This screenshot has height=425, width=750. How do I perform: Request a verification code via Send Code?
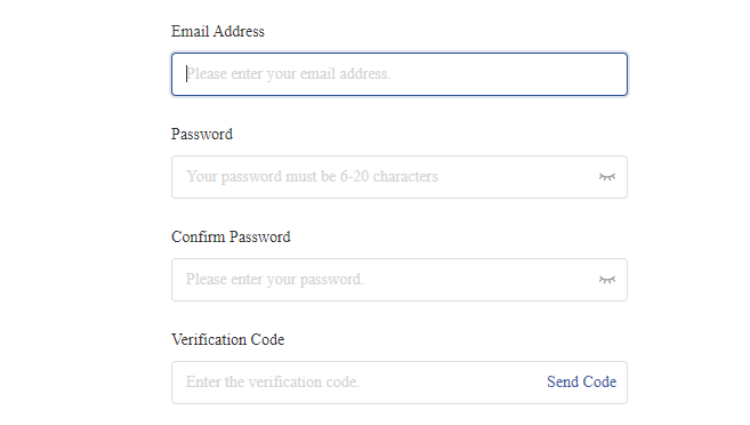pyautogui.click(x=581, y=382)
